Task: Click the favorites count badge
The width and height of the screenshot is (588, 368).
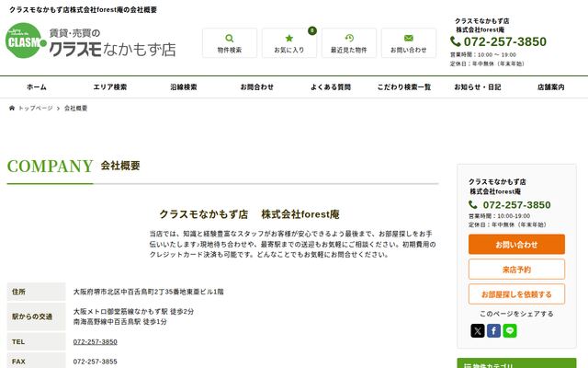Action: pos(312,30)
